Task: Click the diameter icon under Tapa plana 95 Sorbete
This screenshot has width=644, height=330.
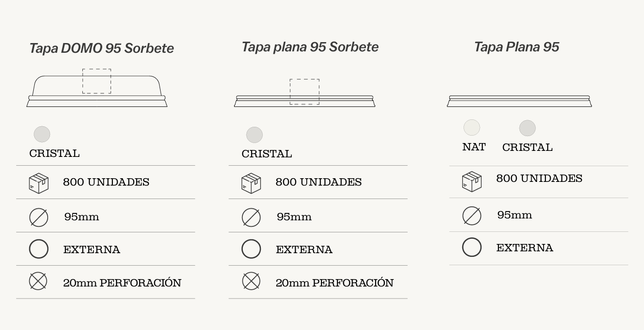Action: pos(251,217)
